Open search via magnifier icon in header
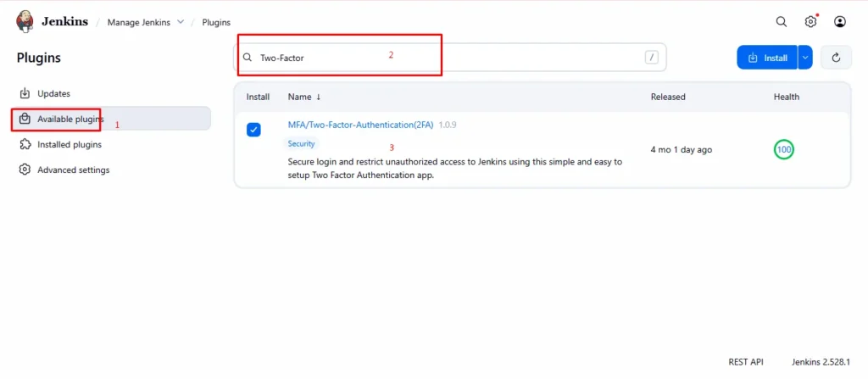 tap(782, 22)
